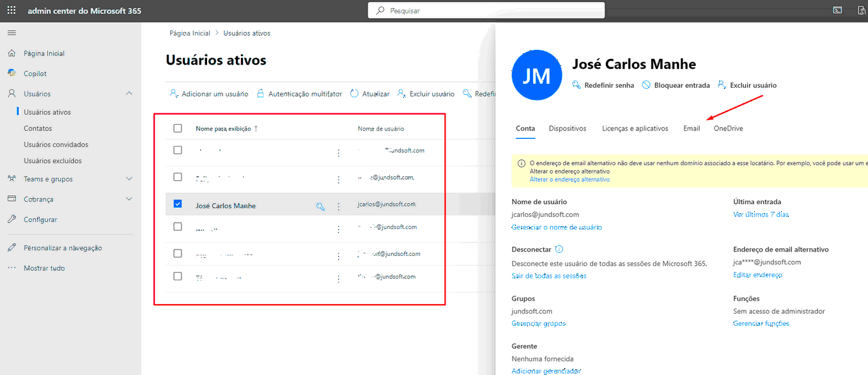Screen dimensions: 868x375
Task: Collapse the Usuários navigation section
Action: [129, 93]
